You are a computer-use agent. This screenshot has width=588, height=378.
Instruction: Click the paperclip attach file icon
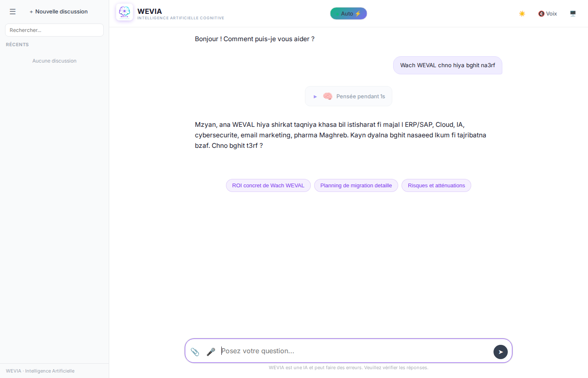click(195, 352)
